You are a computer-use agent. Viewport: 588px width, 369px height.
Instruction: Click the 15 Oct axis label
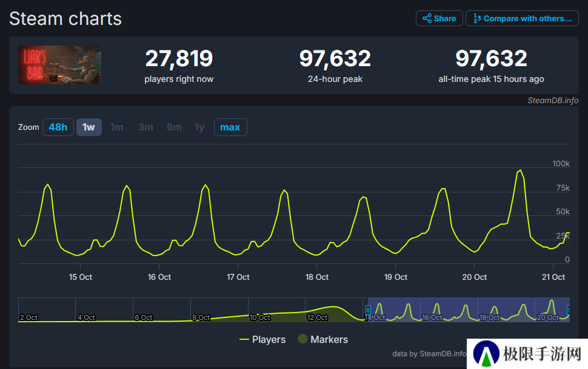click(x=80, y=277)
